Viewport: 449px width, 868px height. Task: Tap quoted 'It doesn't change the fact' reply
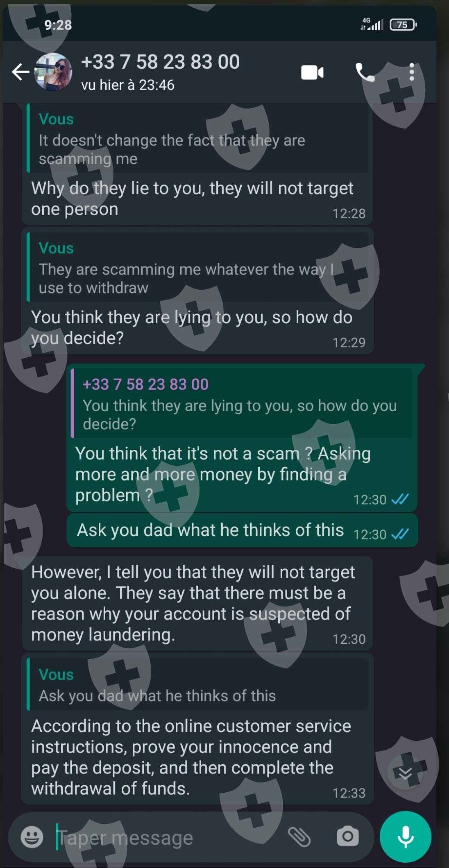tap(197, 138)
